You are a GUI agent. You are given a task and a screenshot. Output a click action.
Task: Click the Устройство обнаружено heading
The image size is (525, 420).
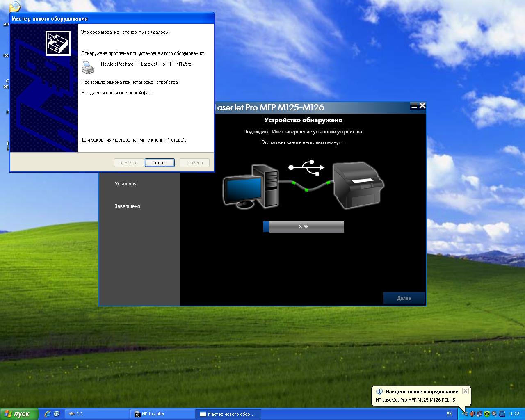(x=303, y=120)
